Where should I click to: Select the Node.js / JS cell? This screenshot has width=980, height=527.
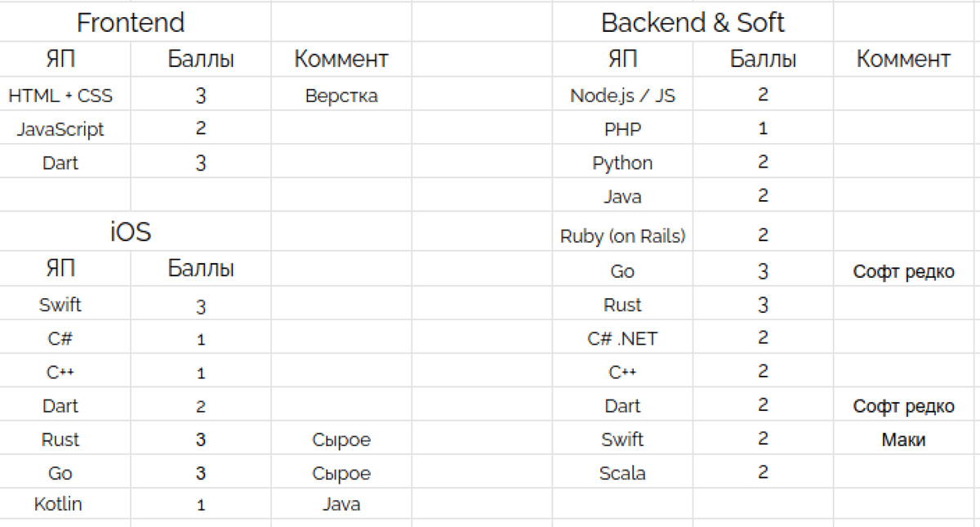(x=622, y=96)
